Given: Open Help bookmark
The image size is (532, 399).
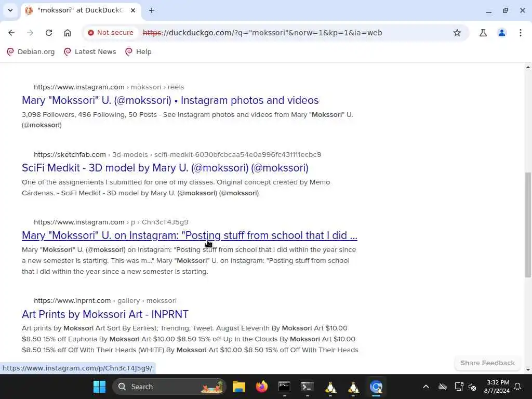Looking at the screenshot, I should (x=138, y=51).
